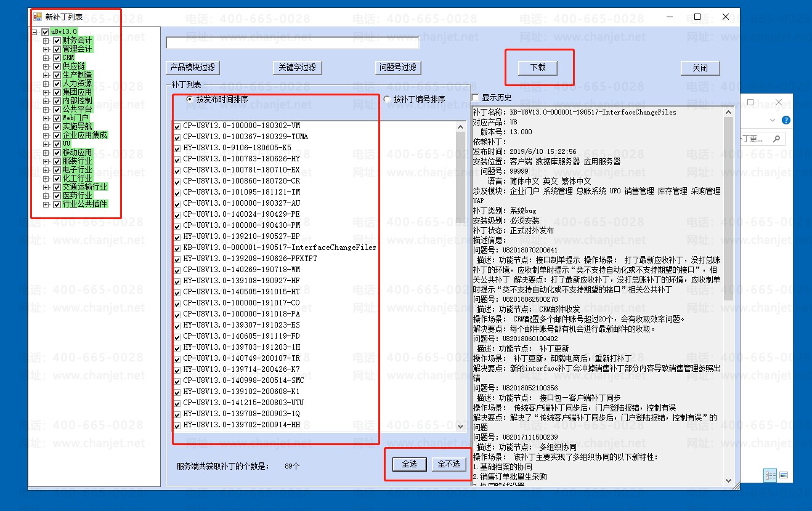This screenshot has height=511, width=812.
Task: Expand the 生产制造 tree node
Action: tap(46, 75)
